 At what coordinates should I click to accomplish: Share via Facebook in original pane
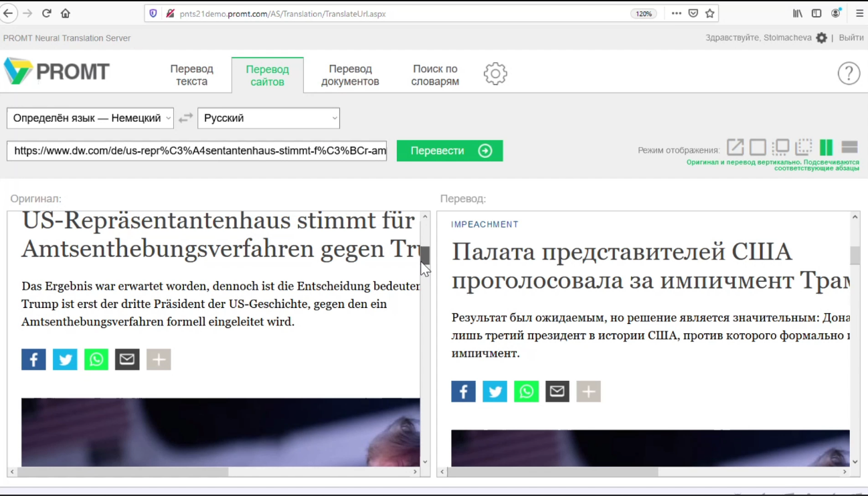click(33, 359)
